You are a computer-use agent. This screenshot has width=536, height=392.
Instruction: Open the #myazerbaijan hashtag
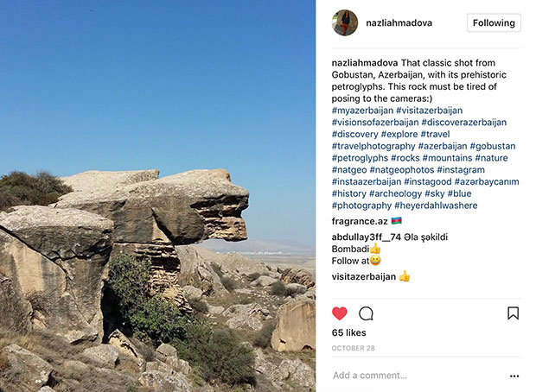[x=362, y=111]
